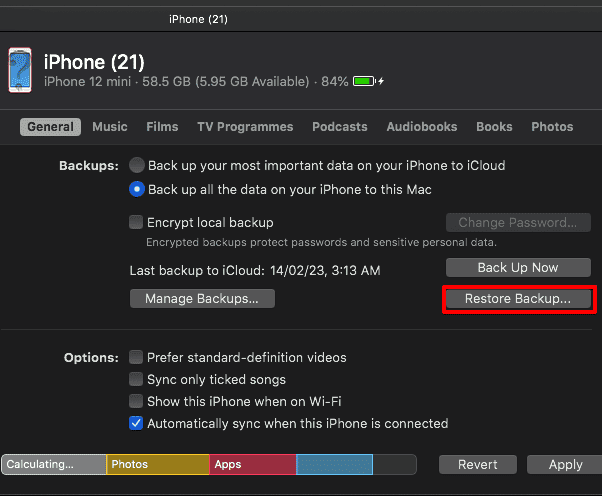The height and width of the screenshot is (500, 602).
Task: Click the iPhone device icon
Action: (20, 69)
